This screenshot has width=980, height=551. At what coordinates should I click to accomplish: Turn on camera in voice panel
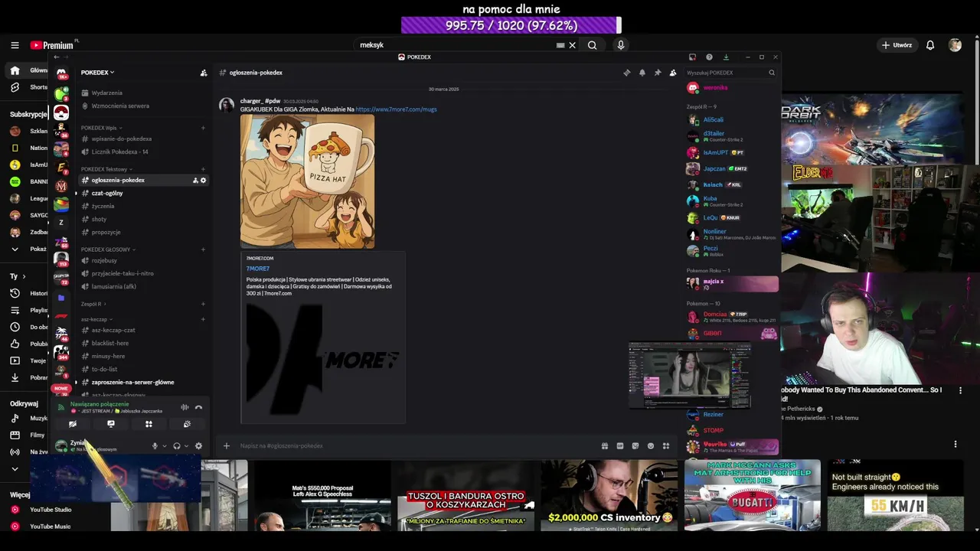pyautogui.click(x=73, y=424)
